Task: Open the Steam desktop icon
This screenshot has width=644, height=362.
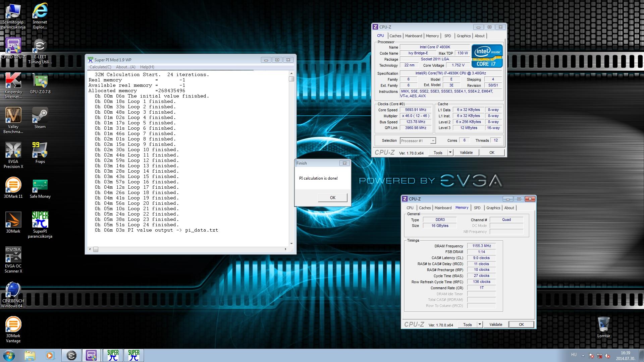Action: tap(40, 118)
